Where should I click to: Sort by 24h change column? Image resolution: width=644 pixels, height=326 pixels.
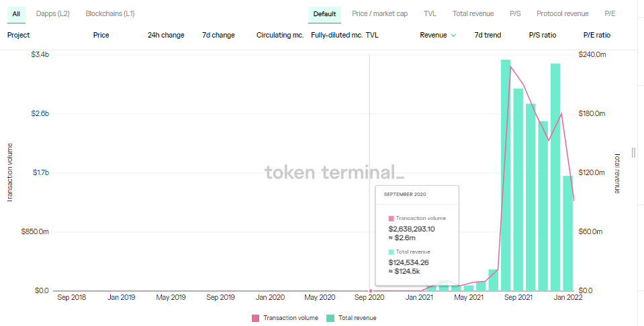(166, 35)
